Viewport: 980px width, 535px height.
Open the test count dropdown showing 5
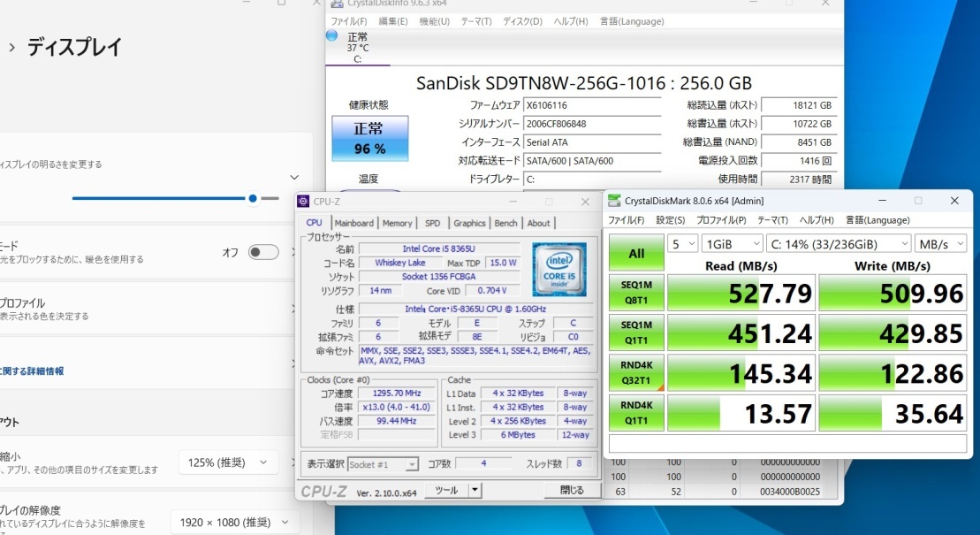tap(682, 244)
